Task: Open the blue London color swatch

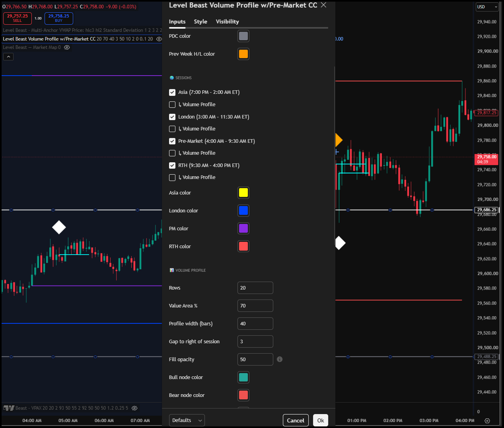Action: pyautogui.click(x=243, y=211)
